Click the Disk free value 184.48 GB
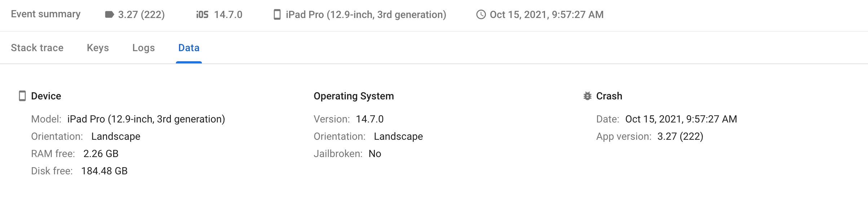 [104, 171]
